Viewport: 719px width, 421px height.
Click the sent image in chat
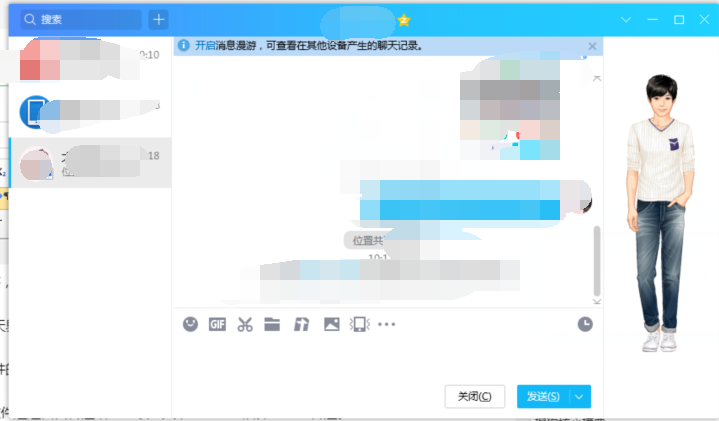[x=510, y=110]
